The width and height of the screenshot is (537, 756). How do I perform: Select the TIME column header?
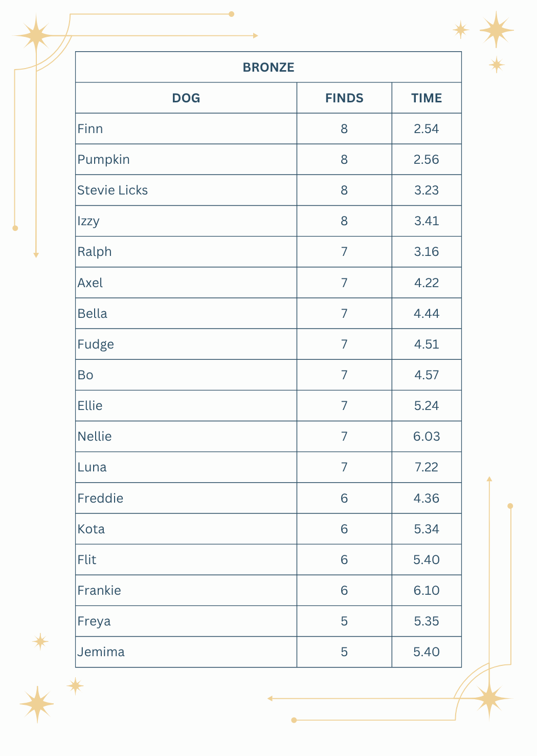(x=427, y=98)
